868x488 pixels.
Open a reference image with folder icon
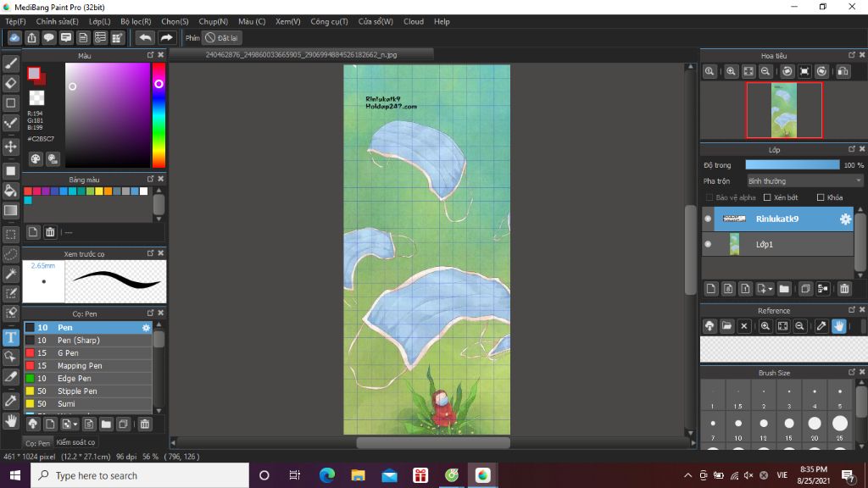(726, 326)
